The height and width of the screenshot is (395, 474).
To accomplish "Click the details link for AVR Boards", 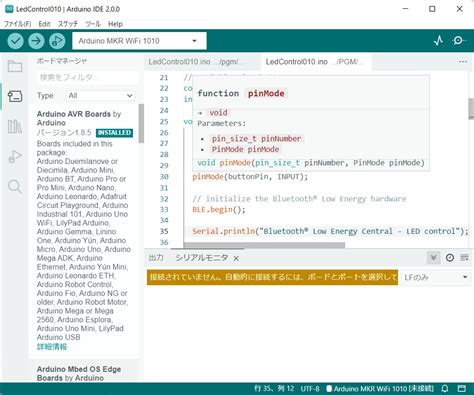I will [x=52, y=347].
